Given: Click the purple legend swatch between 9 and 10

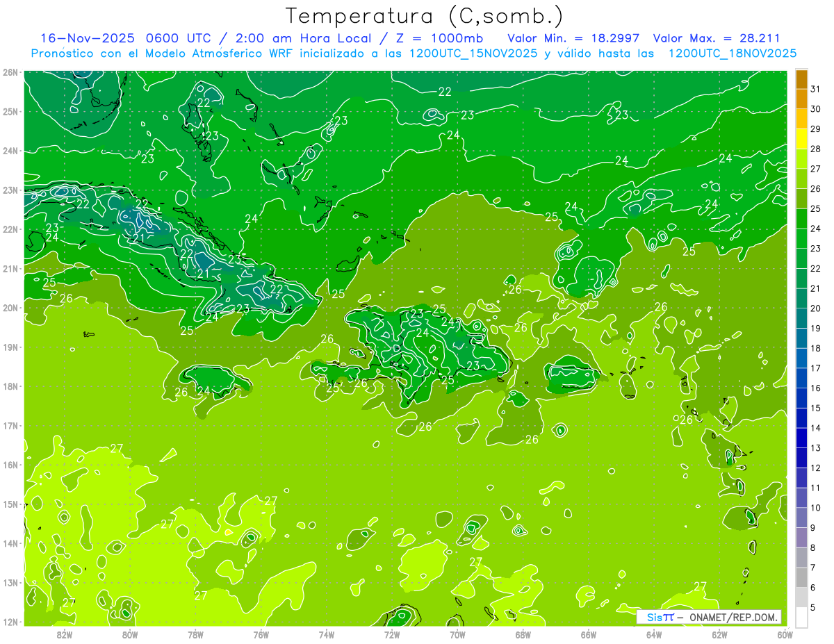Looking at the screenshot, I should pos(801,518).
